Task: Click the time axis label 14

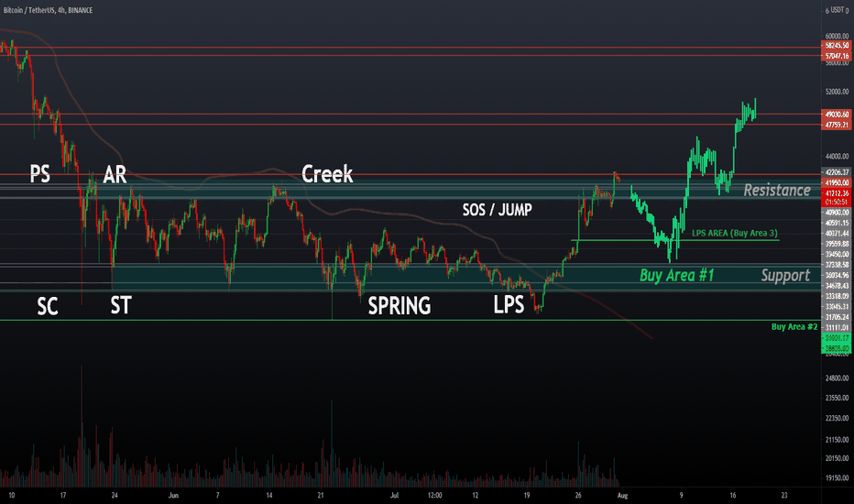Action: (x=269, y=495)
